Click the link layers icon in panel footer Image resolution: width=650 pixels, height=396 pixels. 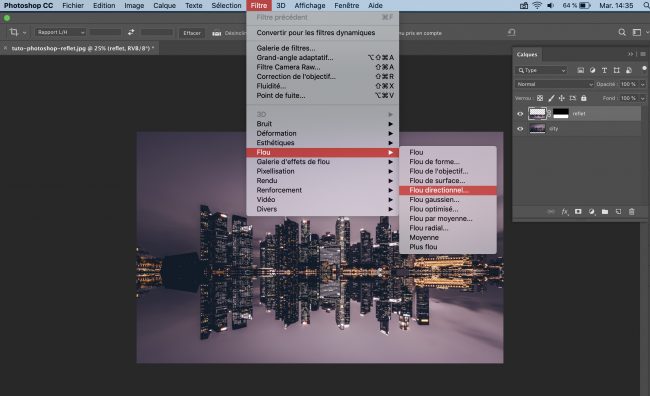[x=551, y=212]
